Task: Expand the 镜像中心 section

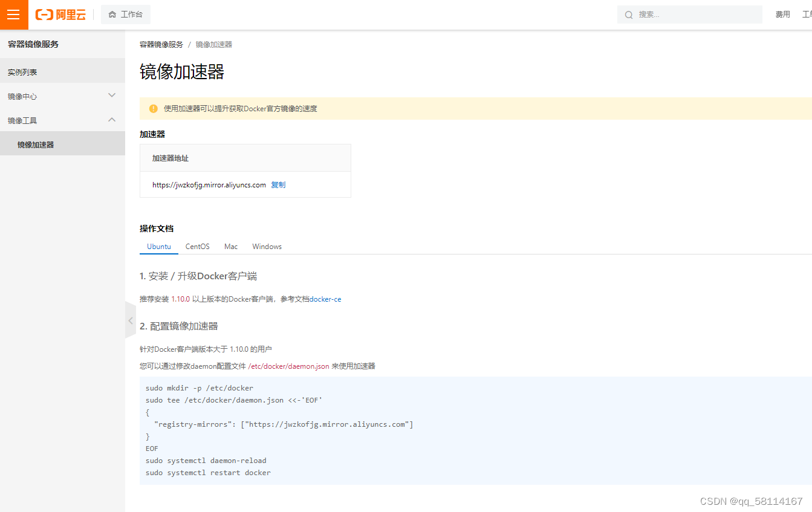Action: pos(62,96)
